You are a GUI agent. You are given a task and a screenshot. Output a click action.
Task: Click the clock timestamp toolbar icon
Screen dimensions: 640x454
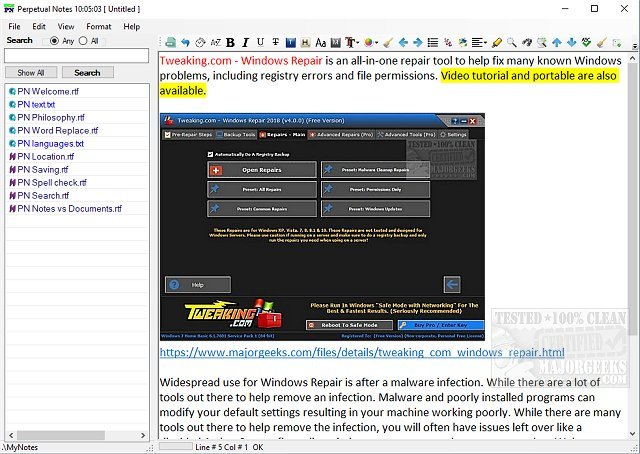point(200,42)
